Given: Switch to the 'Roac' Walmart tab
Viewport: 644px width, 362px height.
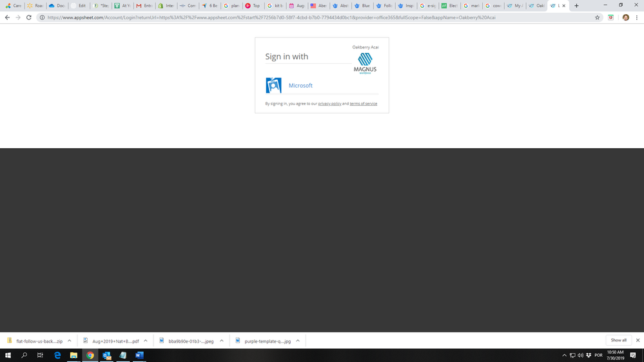Looking at the screenshot, I should (x=35, y=6).
